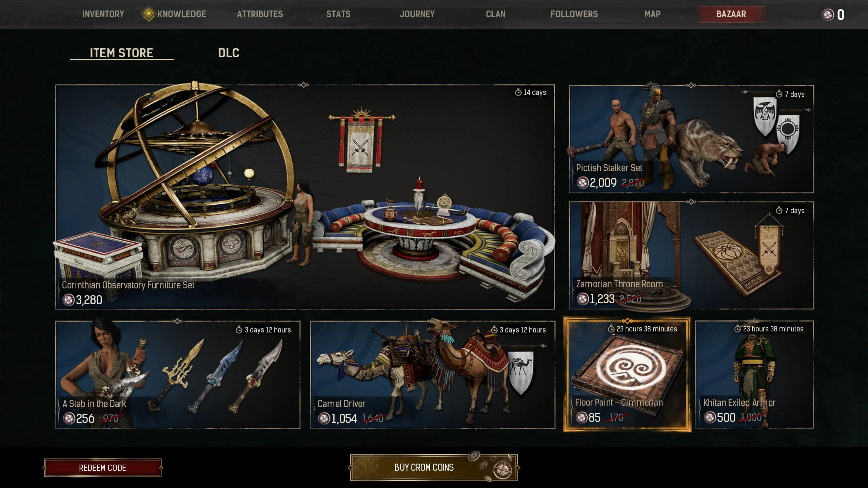This screenshot has height=488, width=868.
Task: Click the clock icon on Khitan Exiled Armor
Action: click(x=737, y=329)
